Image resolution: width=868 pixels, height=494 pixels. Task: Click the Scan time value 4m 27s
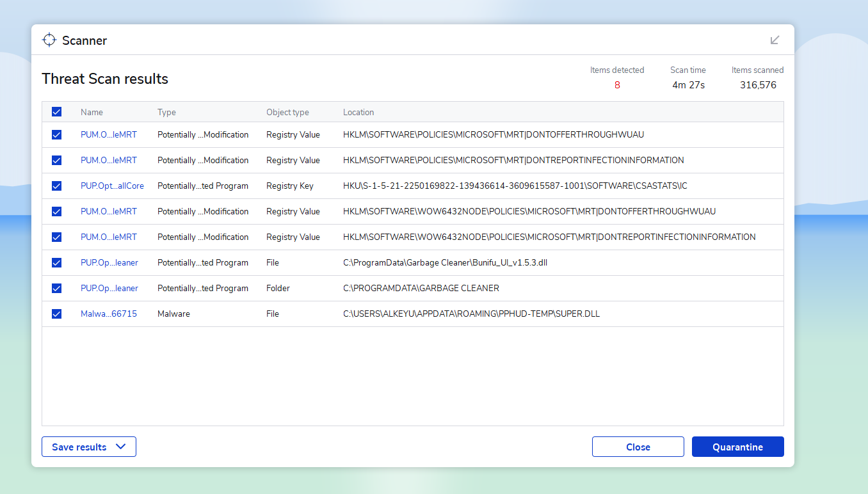pos(688,85)
